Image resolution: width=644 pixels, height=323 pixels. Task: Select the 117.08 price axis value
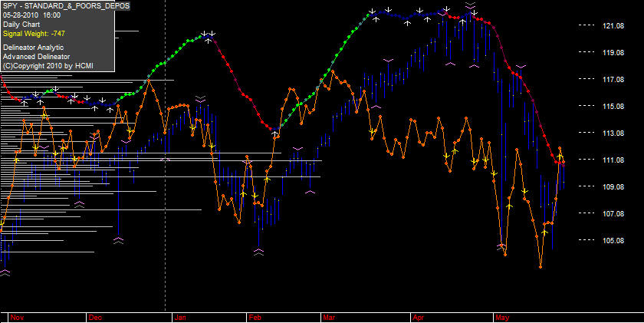coord(613,79)
